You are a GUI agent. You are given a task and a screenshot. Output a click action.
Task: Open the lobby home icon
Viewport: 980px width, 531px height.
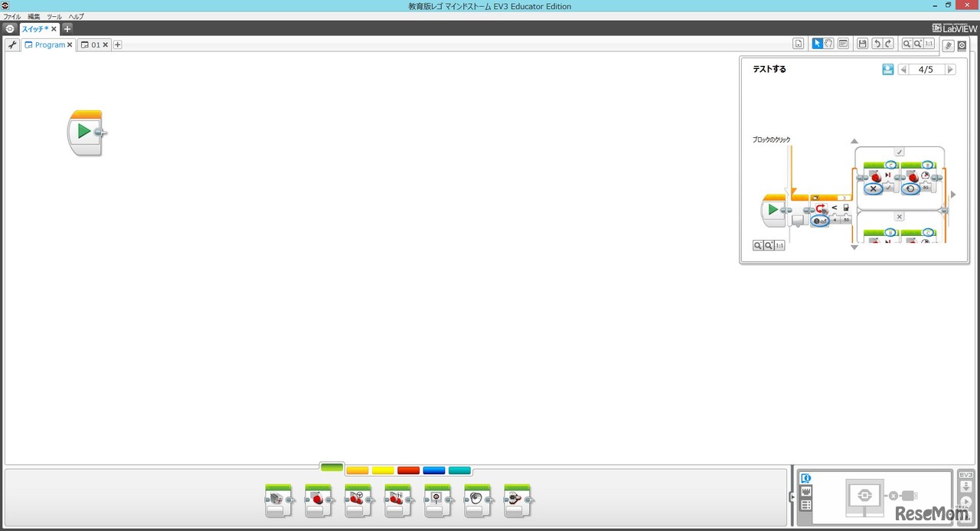point(10,28)
